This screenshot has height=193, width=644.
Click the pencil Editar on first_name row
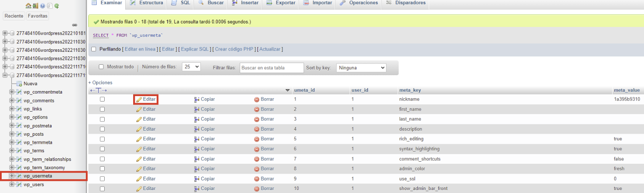146,109
